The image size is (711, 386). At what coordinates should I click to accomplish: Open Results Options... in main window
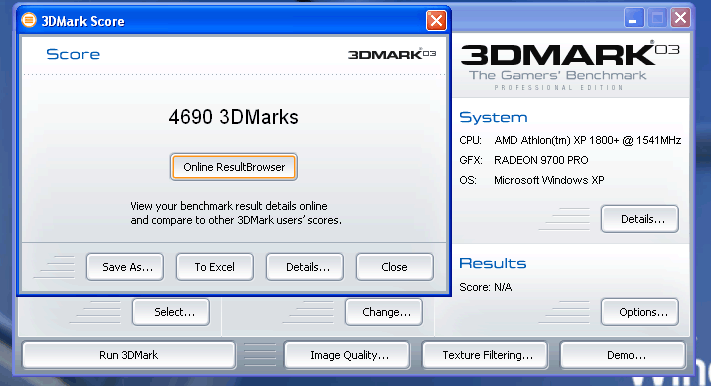(640, 312)
